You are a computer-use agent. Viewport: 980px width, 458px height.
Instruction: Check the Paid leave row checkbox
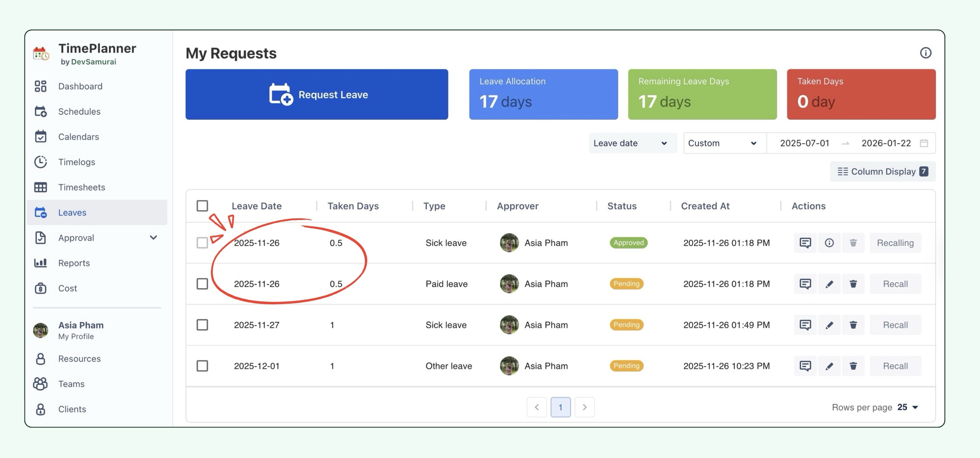[202, 284]
